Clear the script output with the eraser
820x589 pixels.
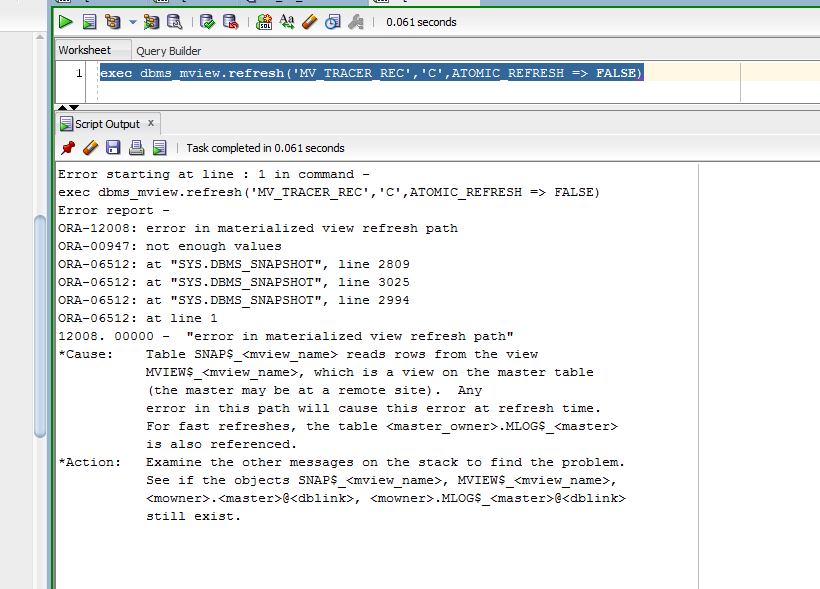click(91, 148)
